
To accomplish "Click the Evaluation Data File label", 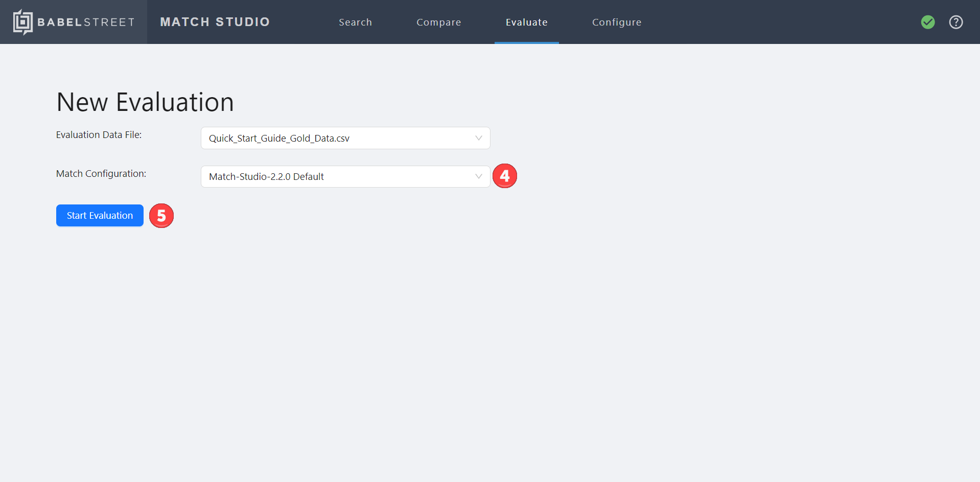I will [99, 134].
